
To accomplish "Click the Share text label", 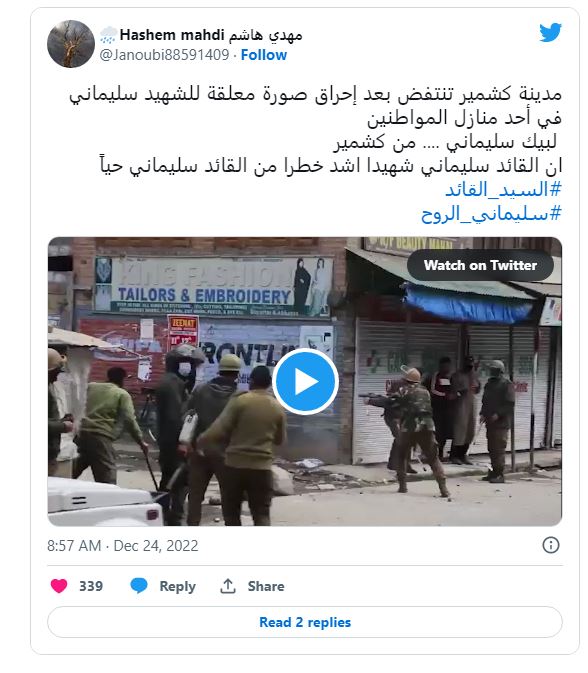I will [x=266, y=586].
